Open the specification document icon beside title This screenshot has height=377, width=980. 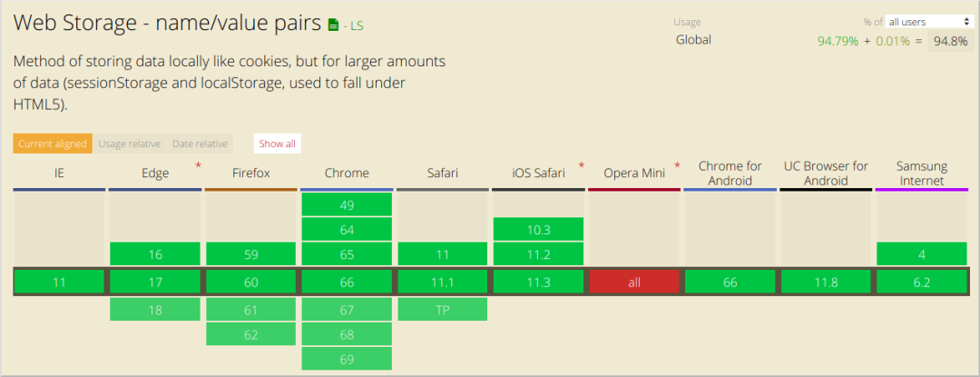(x=332, y=25)
